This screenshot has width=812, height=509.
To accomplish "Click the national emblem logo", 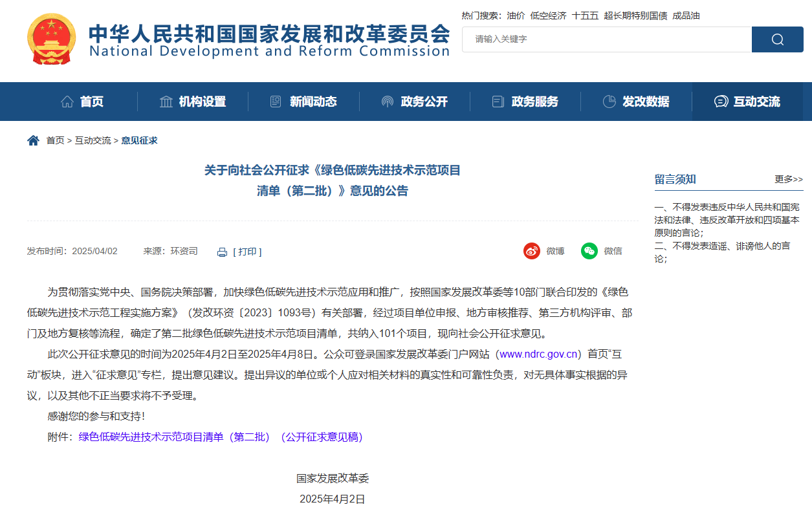I will point(51,39).
